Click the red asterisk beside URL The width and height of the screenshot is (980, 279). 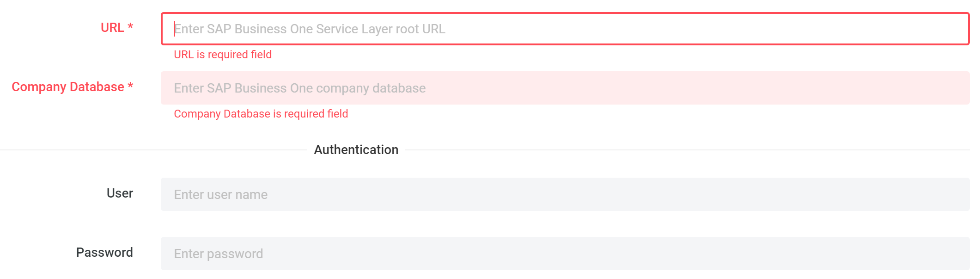pos(130,26)
